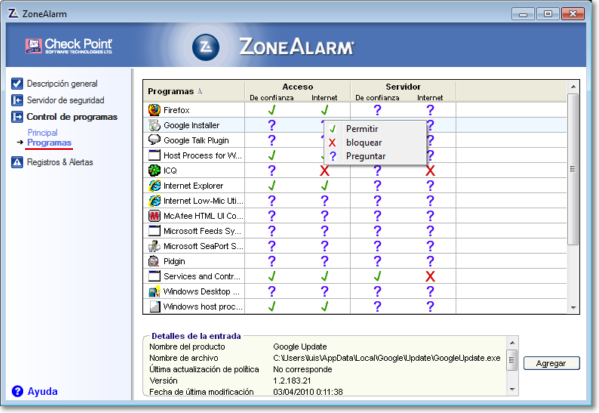This screenshot has height=413, width=599.
Task: Click the ICQ flower icon
Action: [154, 170]
